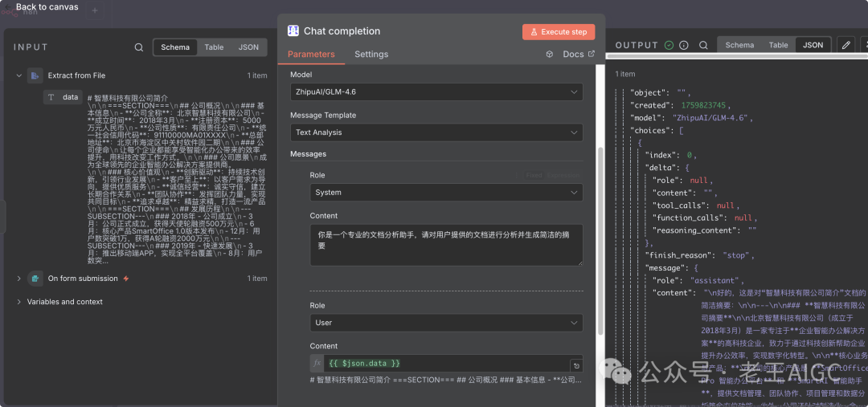Open the User role dropdown
This screenshot has width=868, height=407.
click(x=446, y=323)
